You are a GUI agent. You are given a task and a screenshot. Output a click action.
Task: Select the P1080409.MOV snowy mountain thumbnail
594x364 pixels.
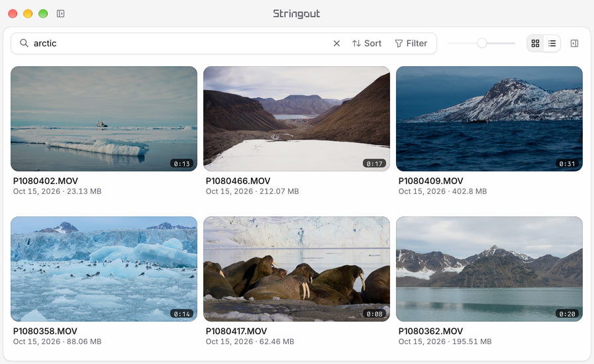(489, 119)
